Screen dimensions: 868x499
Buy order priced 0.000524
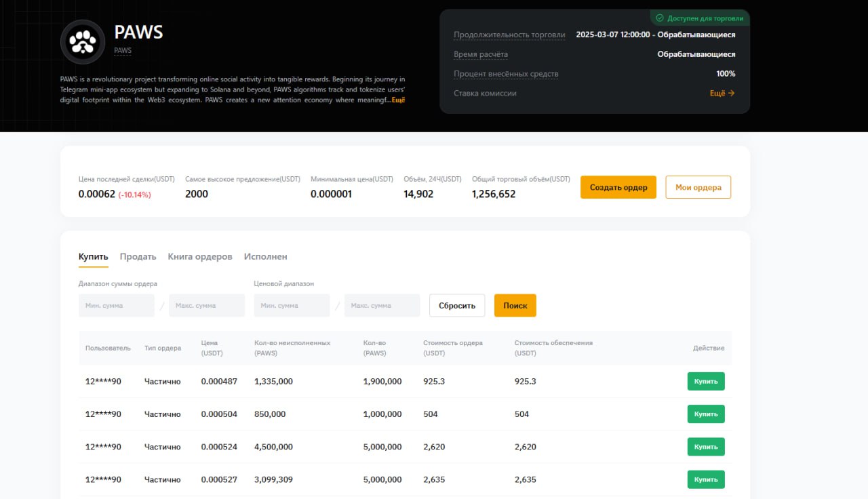(706, 447)
